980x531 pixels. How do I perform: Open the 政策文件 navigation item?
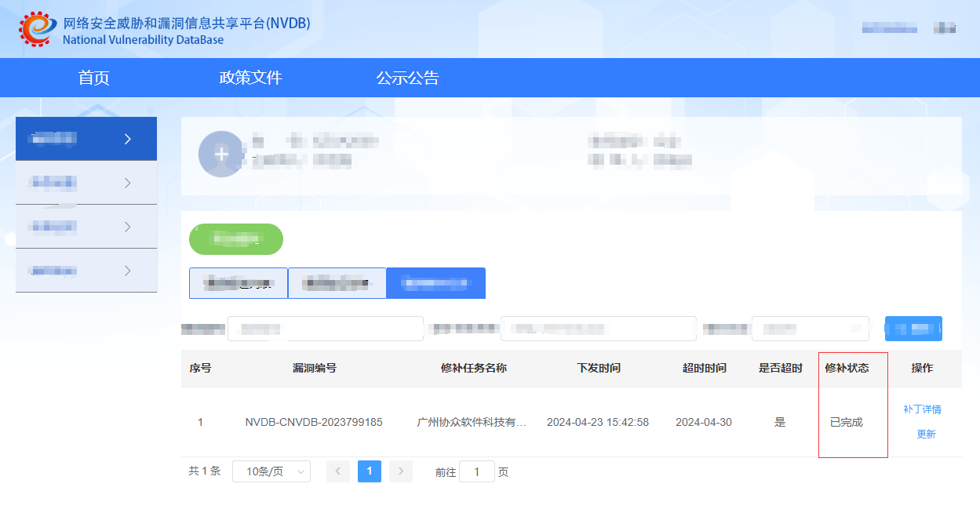pyautogui.click(x=250, y=78)
